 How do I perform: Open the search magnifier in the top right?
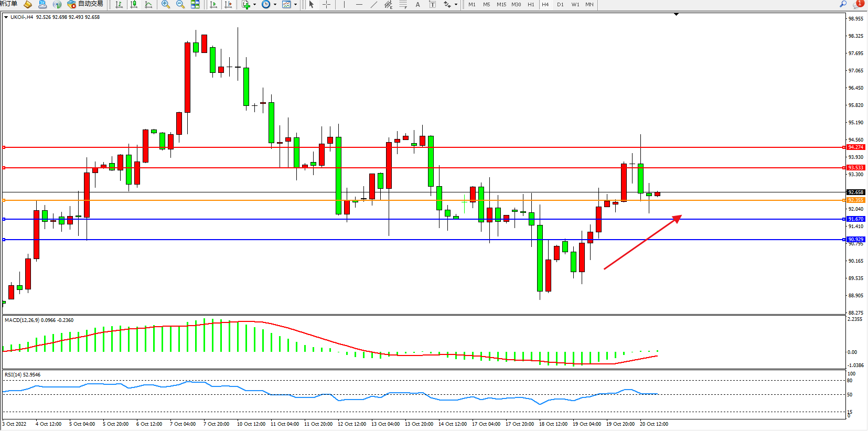tap(843, 4)
